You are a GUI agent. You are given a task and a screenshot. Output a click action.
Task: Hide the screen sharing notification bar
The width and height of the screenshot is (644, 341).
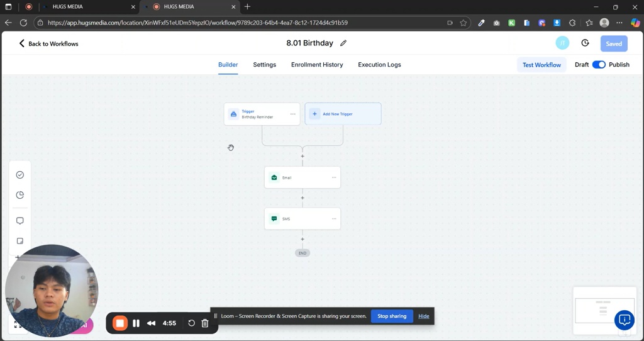(424, 316)
